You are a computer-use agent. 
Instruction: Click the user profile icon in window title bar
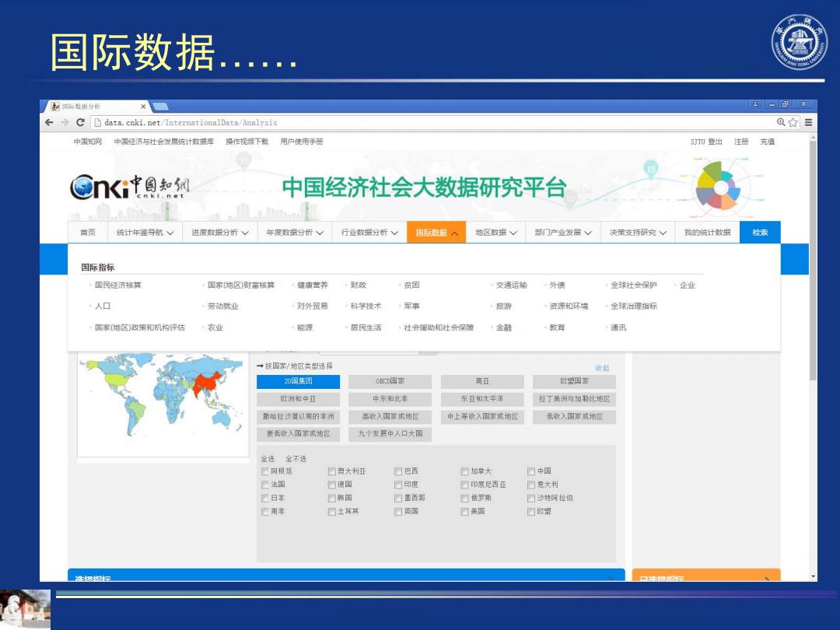click(x=755, y=104)
